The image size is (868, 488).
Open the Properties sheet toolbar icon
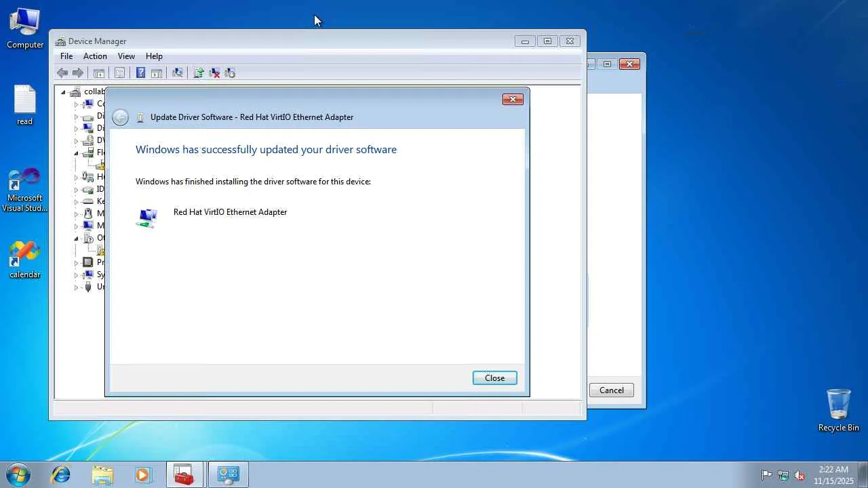pos(120,73)
